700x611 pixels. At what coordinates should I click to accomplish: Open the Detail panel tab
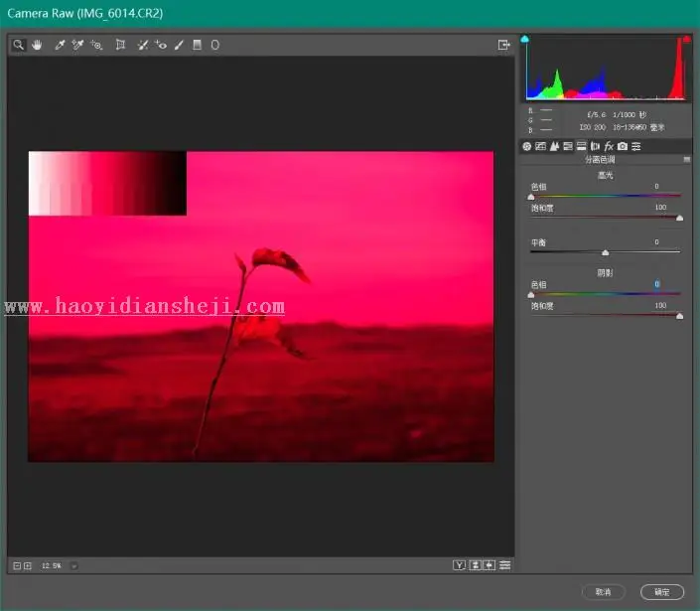coord(554,146)
